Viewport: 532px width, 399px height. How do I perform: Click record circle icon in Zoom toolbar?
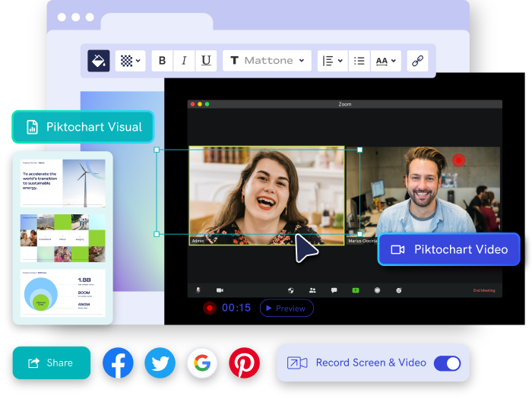pyautogui.click(x=377, y=290)
